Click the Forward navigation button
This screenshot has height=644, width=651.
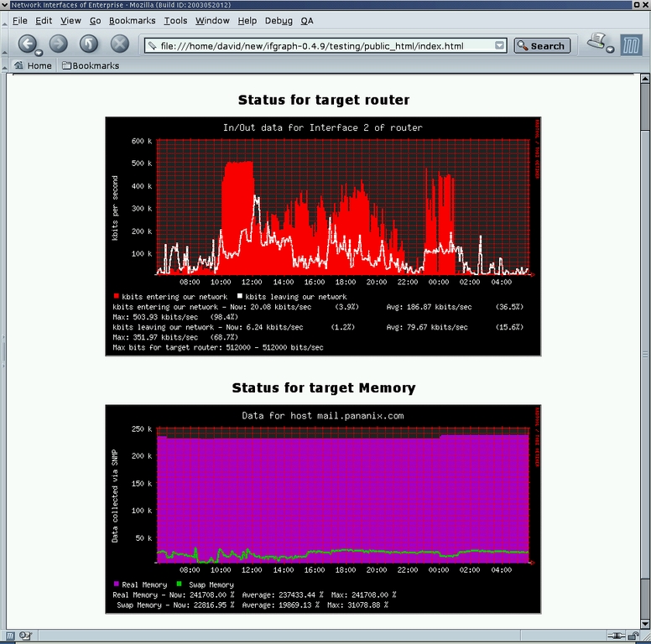[58, 44]
